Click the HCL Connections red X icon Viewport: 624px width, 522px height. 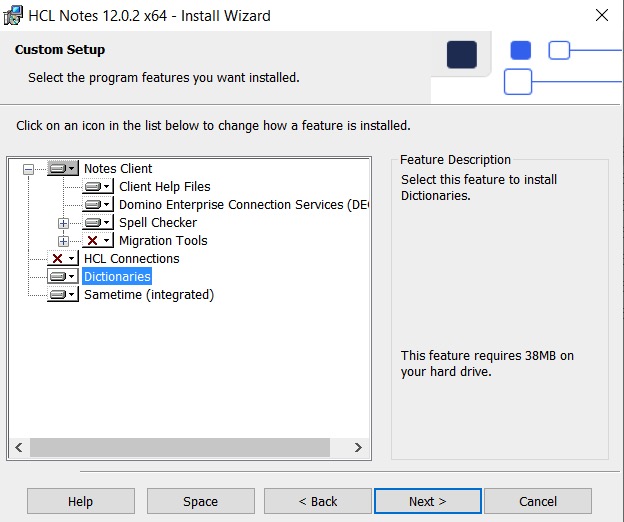coord(62,259)
